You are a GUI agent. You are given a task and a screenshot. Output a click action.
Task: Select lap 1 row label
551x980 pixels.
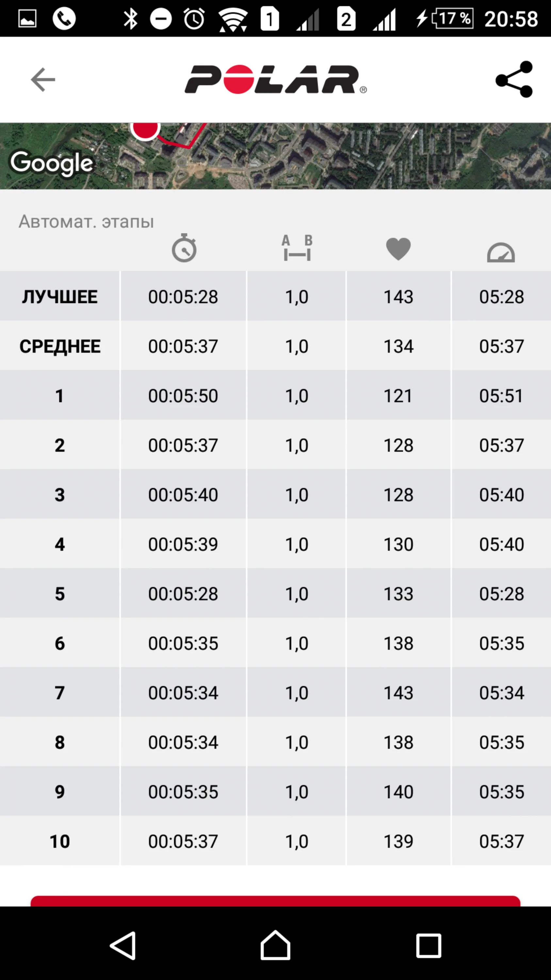[60, 396]
